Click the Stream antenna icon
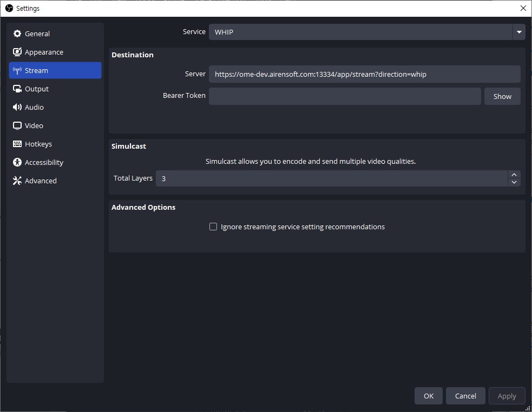 17,70
